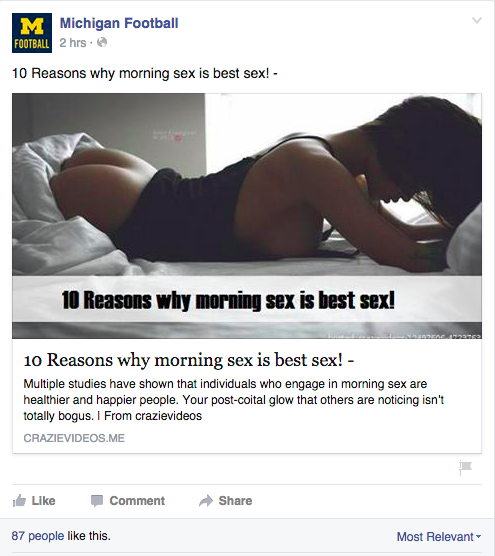Click the flag report icon
This screenshot has width=495, height=556.
[x=465, y=468]
